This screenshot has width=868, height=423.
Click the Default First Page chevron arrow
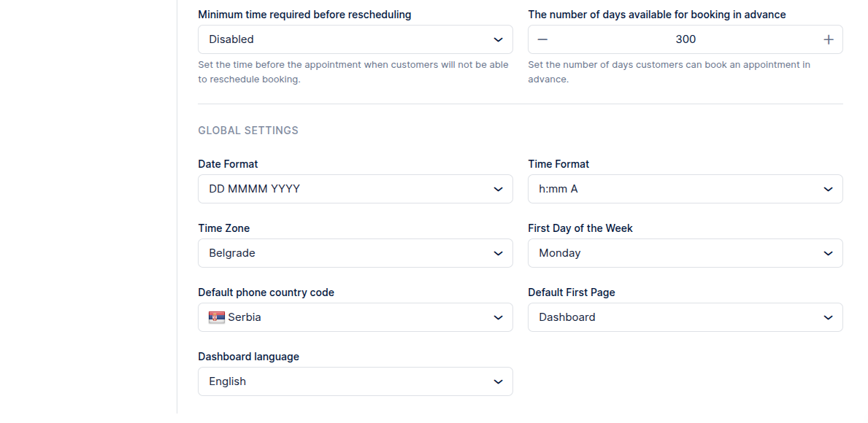[x=828, y=317]
